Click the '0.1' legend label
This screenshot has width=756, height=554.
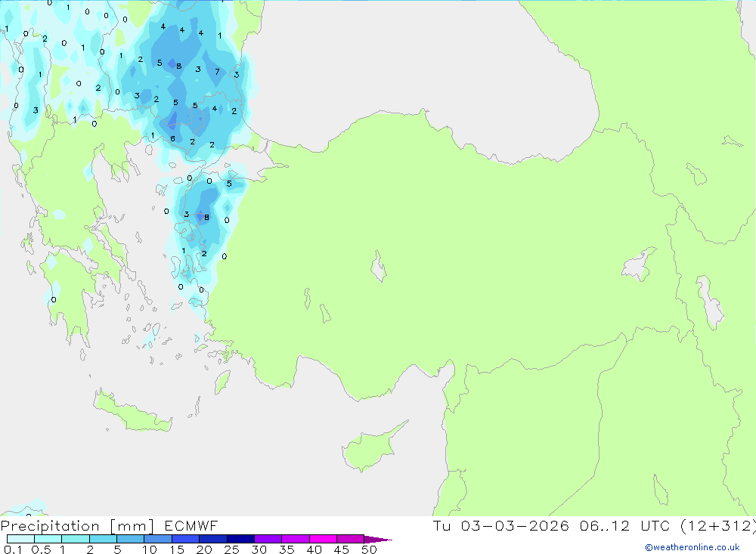coord(13,549)
